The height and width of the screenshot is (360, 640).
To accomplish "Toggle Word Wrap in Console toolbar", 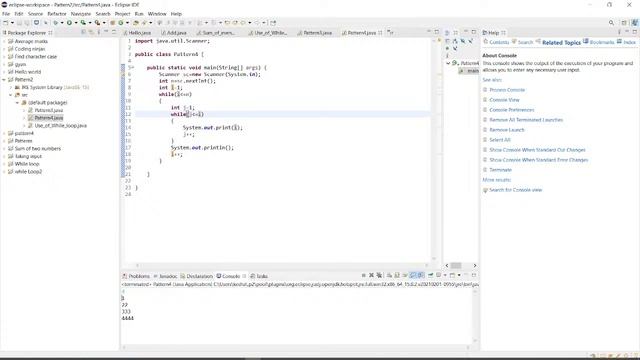I will click(x=404, y=276).
